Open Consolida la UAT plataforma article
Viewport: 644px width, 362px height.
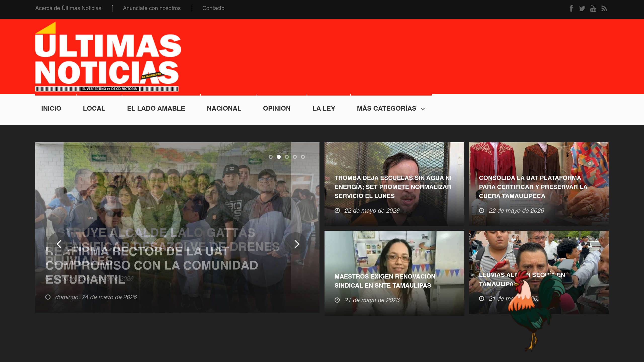pos(533,187)
